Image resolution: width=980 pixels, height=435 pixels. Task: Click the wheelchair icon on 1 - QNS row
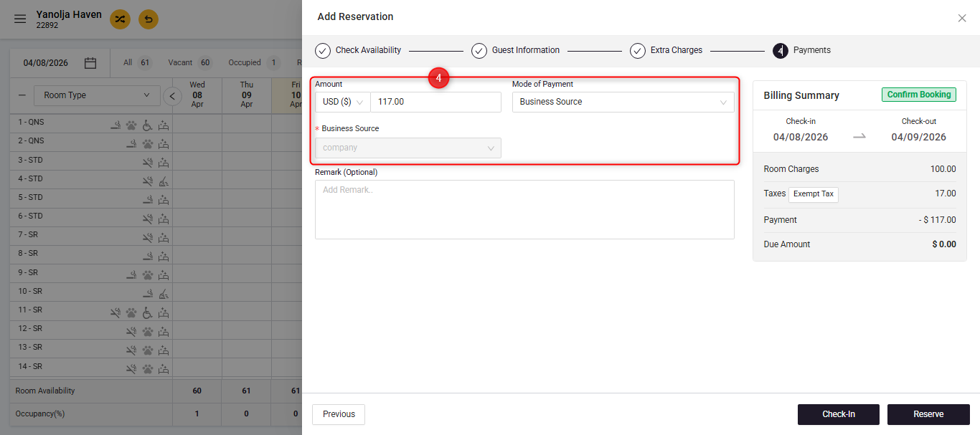tap(148, 125)
